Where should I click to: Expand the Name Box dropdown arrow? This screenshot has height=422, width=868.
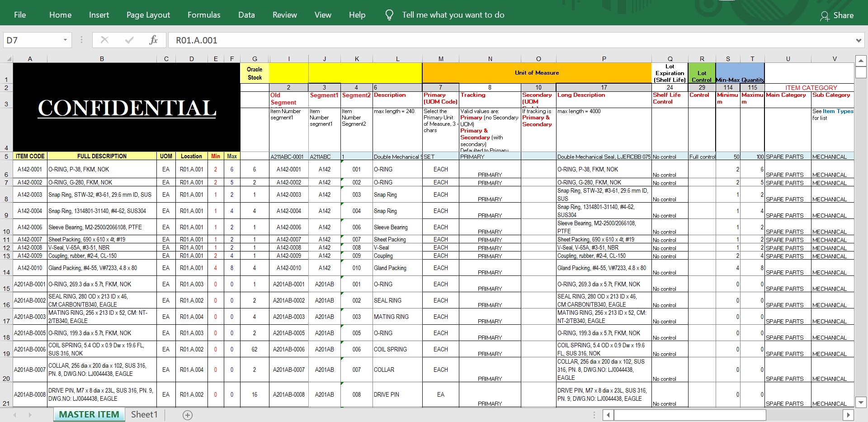(65, 40)
